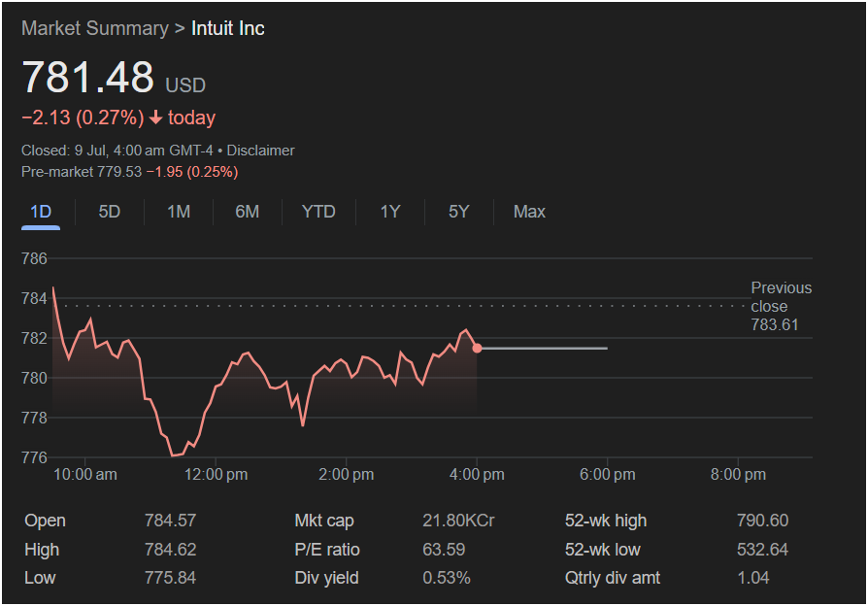Click the Mkt cap value 21.80KCr
Viewport: 868px width, 606px height.
(x=458, y=521)
